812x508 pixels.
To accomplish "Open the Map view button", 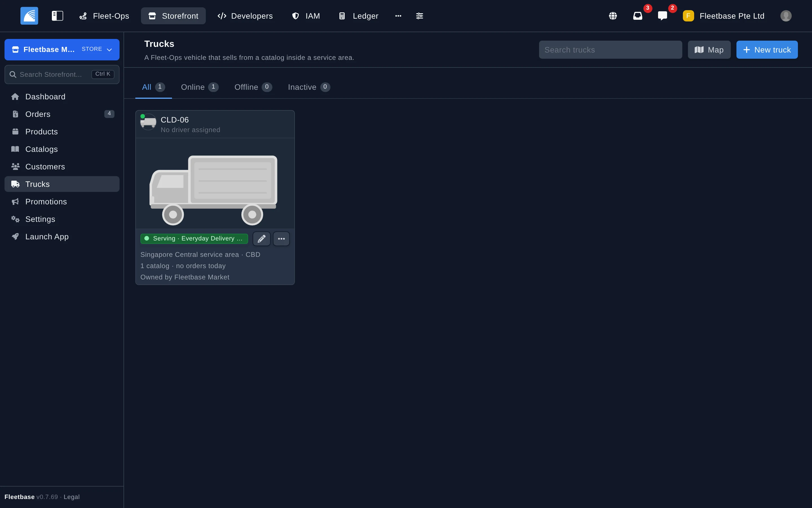I will pos(709,50).
